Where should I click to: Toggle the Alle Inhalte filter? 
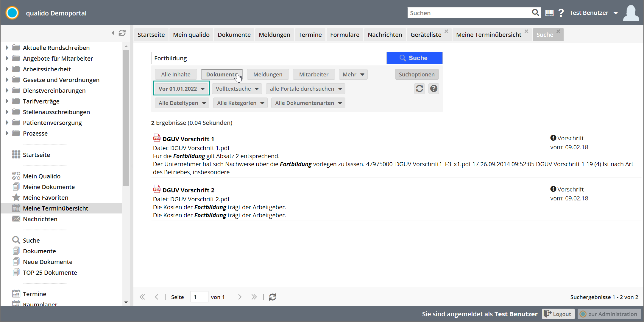tap(176, 75)
